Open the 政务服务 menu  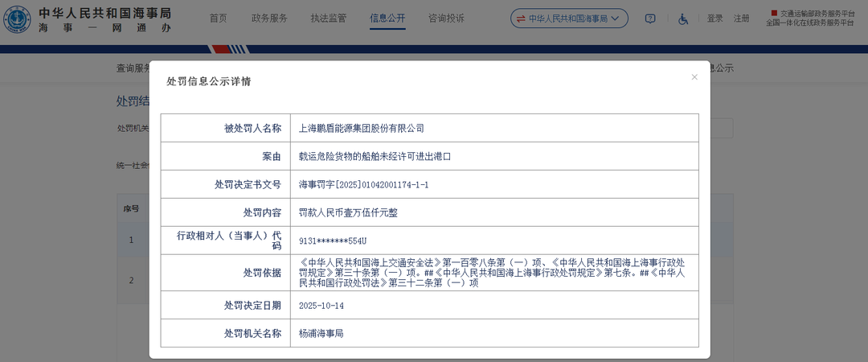[269, 19]
